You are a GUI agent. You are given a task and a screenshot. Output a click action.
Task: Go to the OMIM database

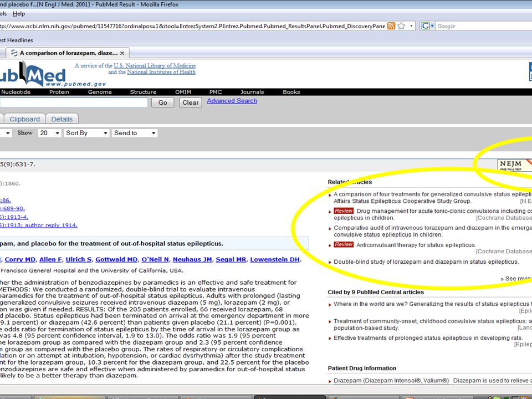click(x=183, y=92)
